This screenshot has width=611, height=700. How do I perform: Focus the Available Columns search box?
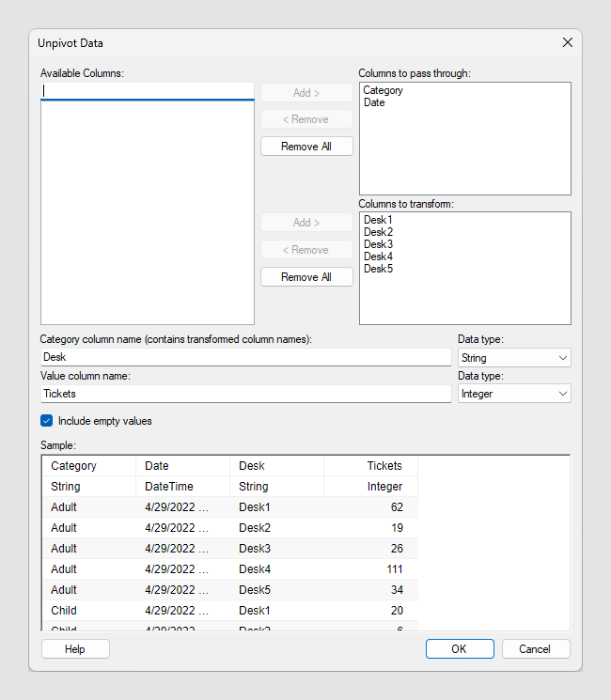pyautogui.click(x=147, y=91)
